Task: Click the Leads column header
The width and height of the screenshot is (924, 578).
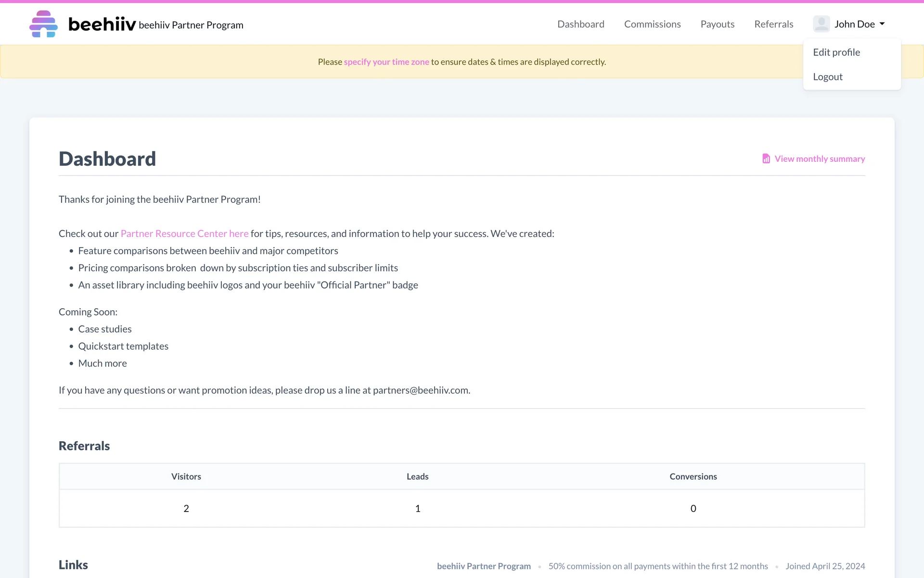Action: (x=417, y=476)
